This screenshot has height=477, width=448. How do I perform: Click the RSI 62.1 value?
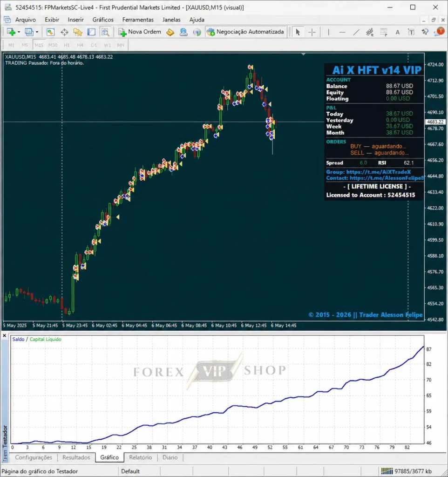(408, 163)
